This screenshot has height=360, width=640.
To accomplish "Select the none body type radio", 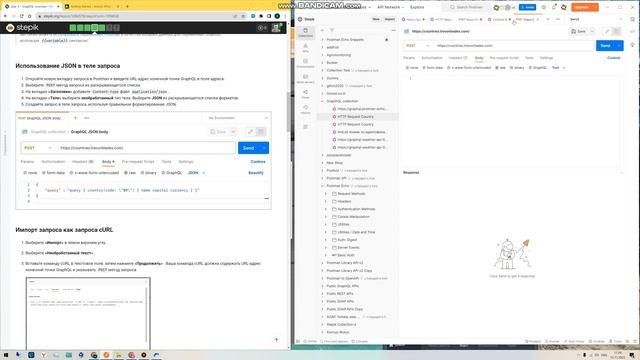I will point(412,68).
